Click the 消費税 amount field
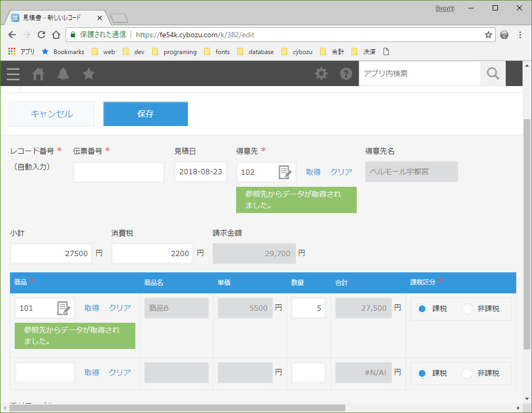The height and width of the screenshot is (413, 532). point(152,253)
